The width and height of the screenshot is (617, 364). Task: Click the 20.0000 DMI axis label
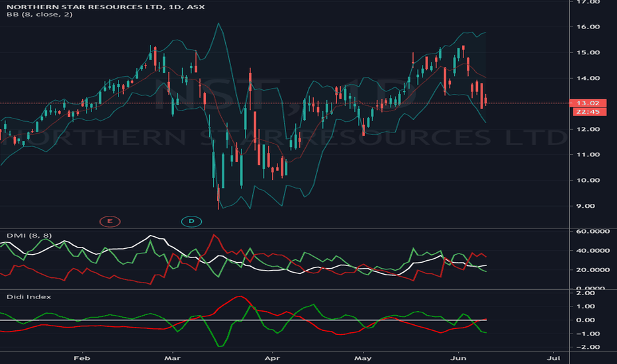593,269
